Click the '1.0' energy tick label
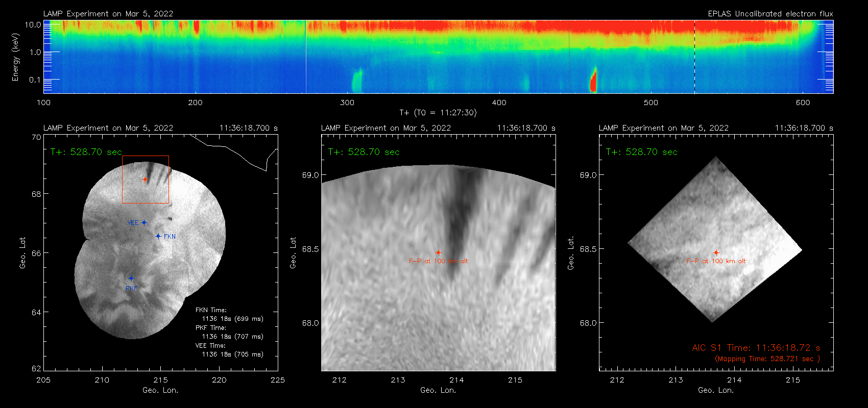Image resolution: width=868 pixels, height=408 pixels. pyautogui.click(x=35, y=52)
